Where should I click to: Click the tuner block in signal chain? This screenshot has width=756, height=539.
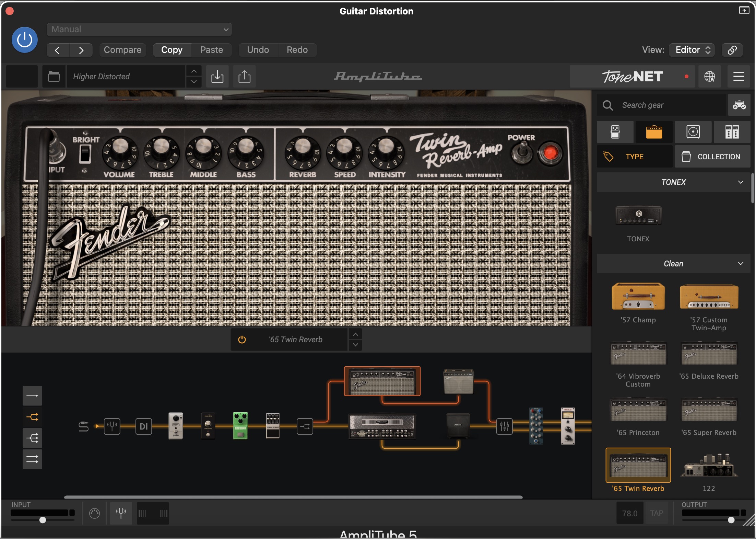pos(112,426)
